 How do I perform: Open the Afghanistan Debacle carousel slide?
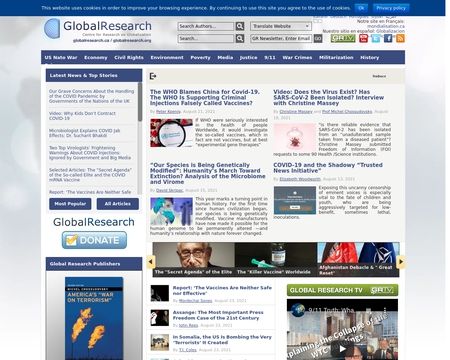[x=358, y=260]
